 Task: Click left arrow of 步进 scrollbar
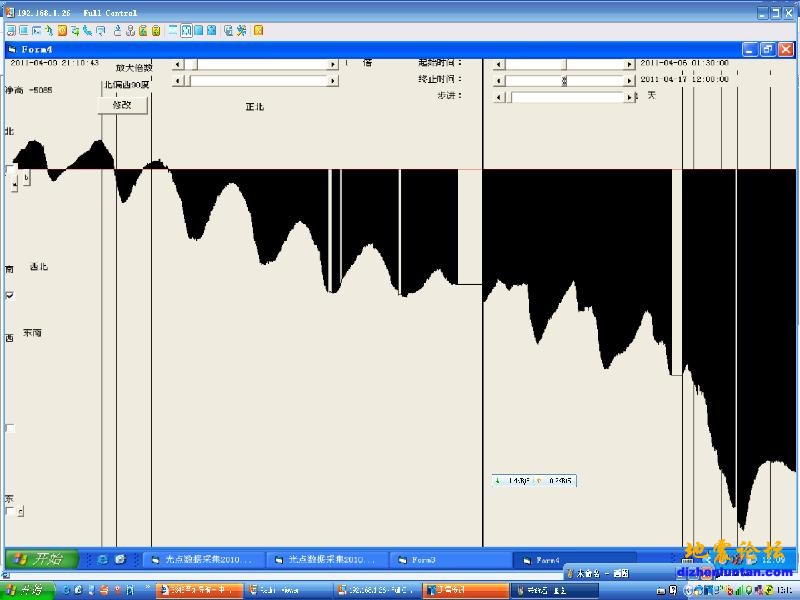[x=498, y=97]
